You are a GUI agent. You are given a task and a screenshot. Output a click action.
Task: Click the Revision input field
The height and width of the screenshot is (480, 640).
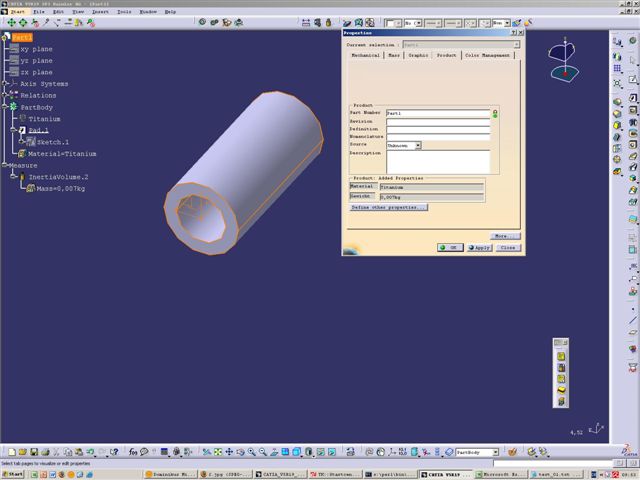[x=438, y=122]
